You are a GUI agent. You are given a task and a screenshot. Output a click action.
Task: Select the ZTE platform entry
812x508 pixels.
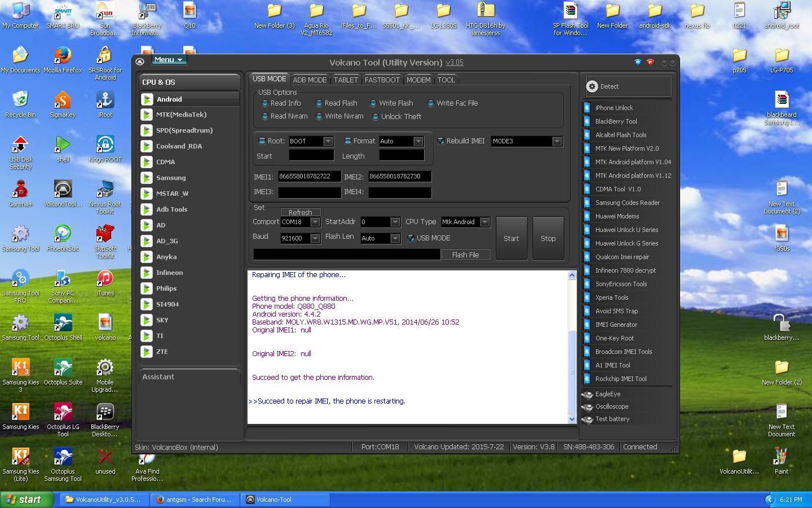tap(189, 352)
